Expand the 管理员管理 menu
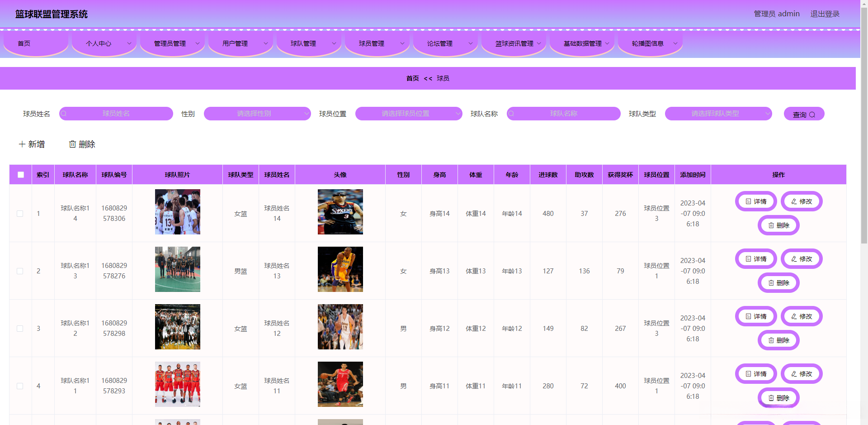This screenshot has width=868, height=425. (172, 43)
